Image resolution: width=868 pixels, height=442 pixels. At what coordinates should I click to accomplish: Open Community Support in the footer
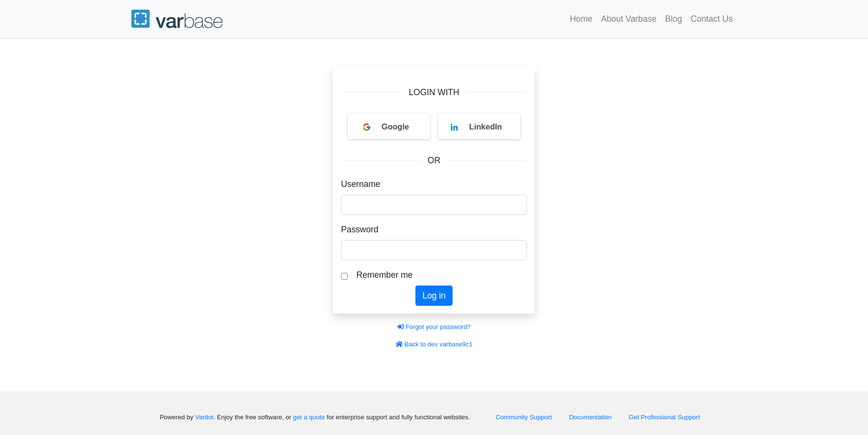point(524,417)
